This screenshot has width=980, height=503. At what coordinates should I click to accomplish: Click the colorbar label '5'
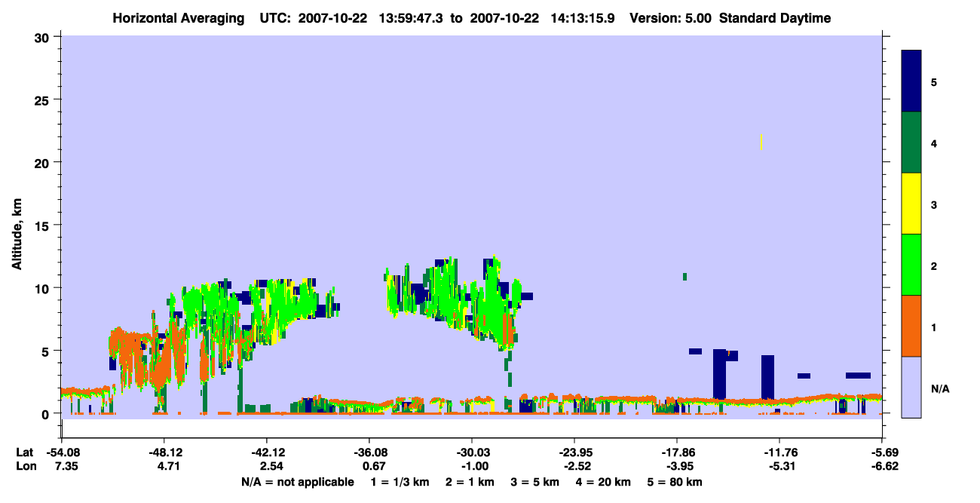pos(934,81)
